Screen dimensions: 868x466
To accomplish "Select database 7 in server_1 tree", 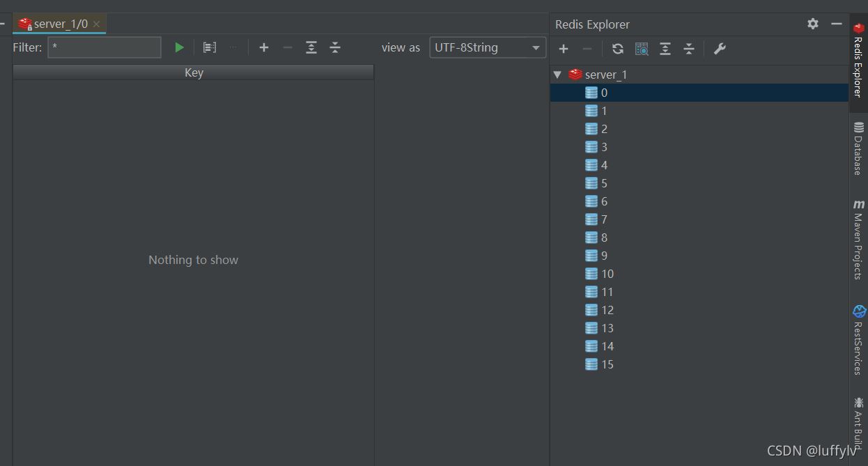I will (x=603, y=219).
